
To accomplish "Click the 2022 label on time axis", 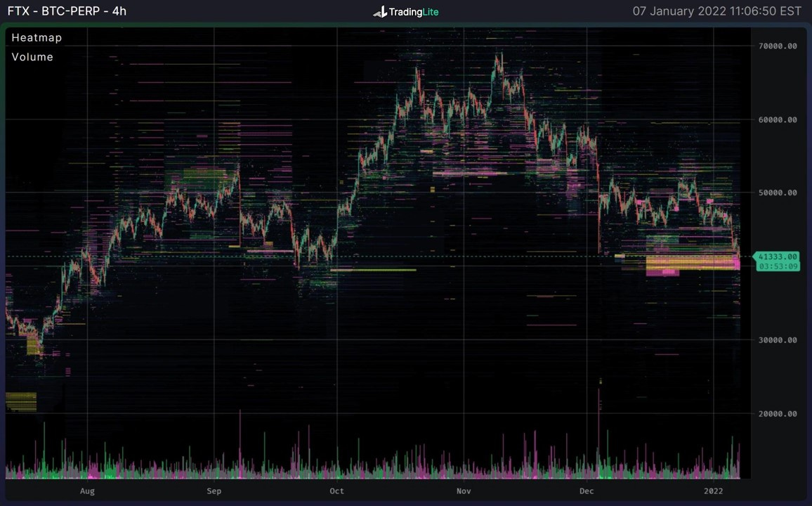I will click(713, 491).
